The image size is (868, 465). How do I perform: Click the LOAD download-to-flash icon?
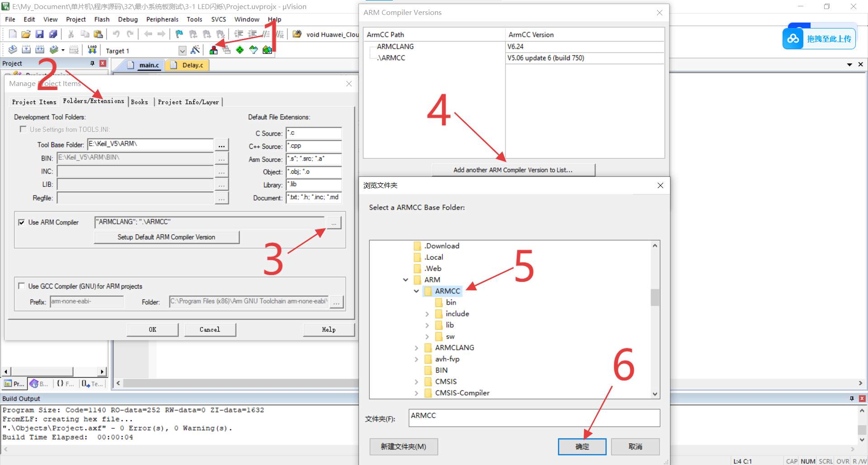click(x=92, y=50)
